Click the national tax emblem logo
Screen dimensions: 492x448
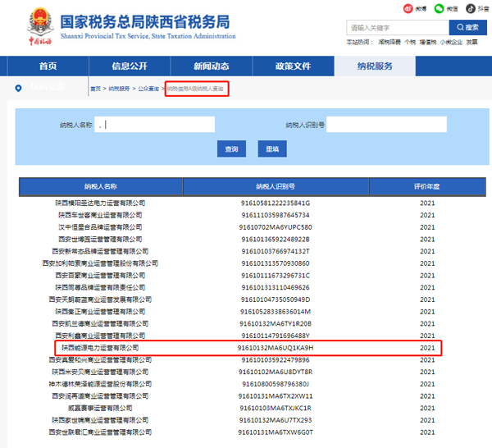41,19
